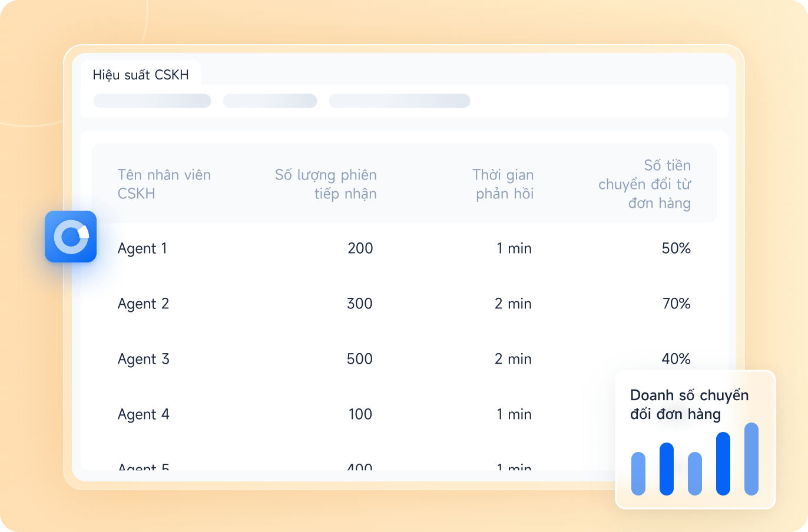Click Agent 2's 70% conversion value
This screenshot has height=532, width=808.
pyautogui.click(x=676, y=304)
